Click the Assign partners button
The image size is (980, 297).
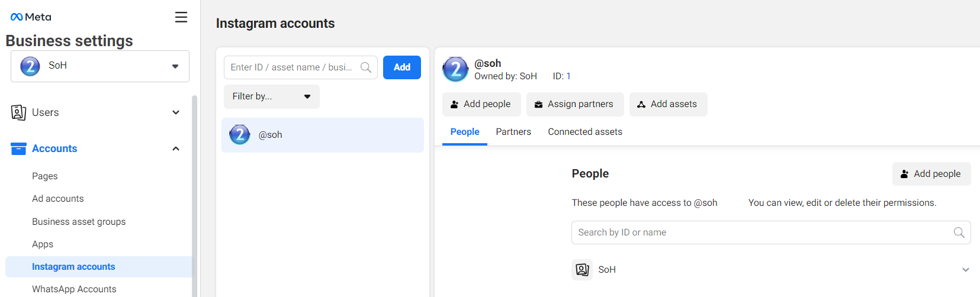[x=574, y=104]
